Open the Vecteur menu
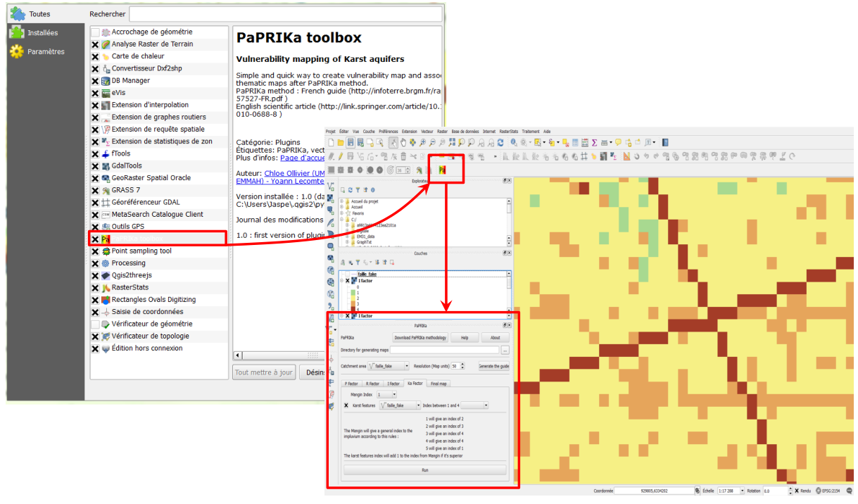858x504 pixels. 427,132
